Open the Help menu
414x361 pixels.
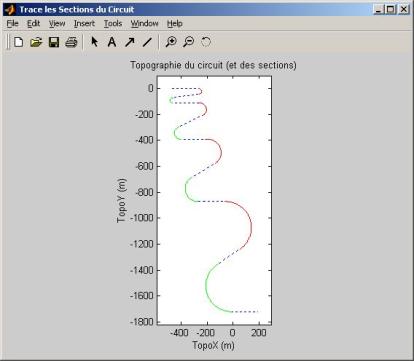[x=175, y=23]
